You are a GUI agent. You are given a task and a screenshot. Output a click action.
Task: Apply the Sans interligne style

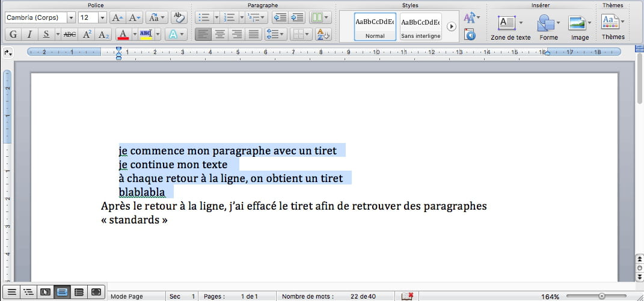[420, 27]
